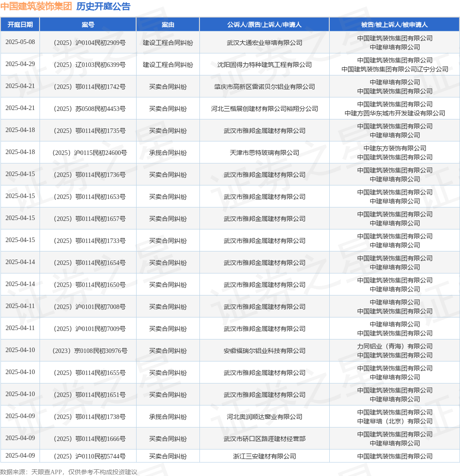460x476 pixels.
Task: Click defendant 中建幕墙（北京）有限公司
Action: tap(395, 421)
